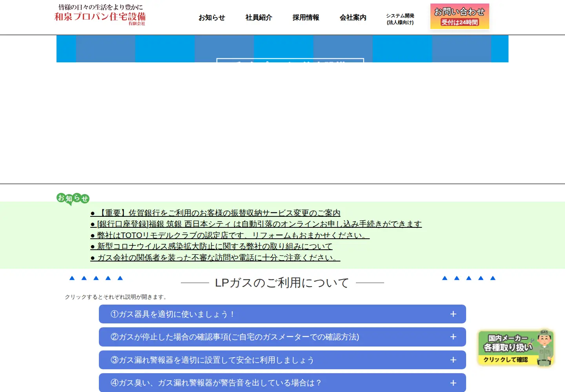This screenshot has height=392, width=565.
Task: Go to 採用情報 page
Action: (x=306, y=18)
